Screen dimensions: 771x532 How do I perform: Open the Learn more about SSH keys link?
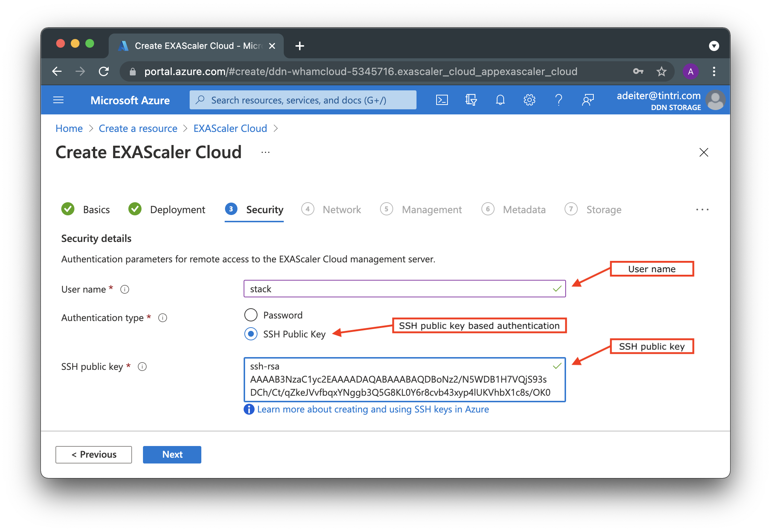coord(373,409)
